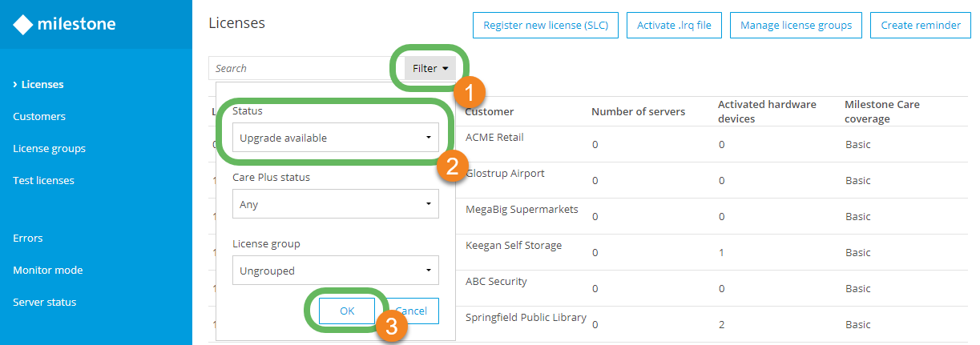Go to Customers in the sidebar
Image resolution: width=980 pixels, height=345 pixels.
tap(39, 116)
